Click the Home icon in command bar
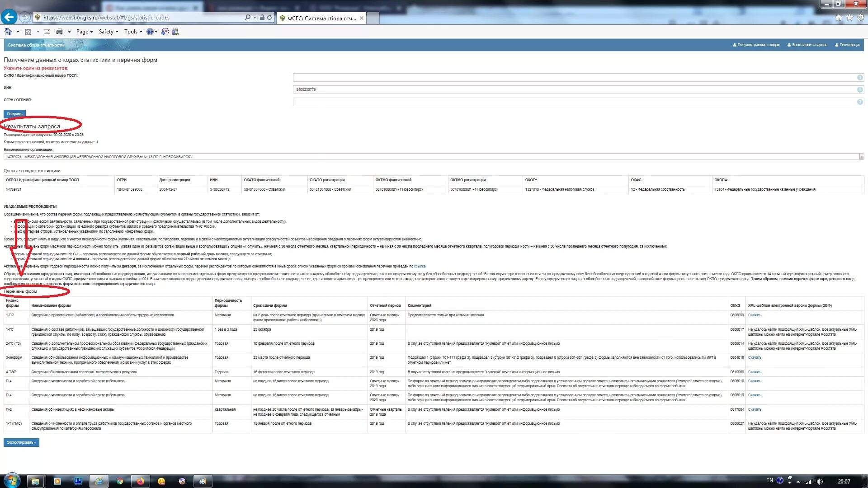 tap(8, 32)
